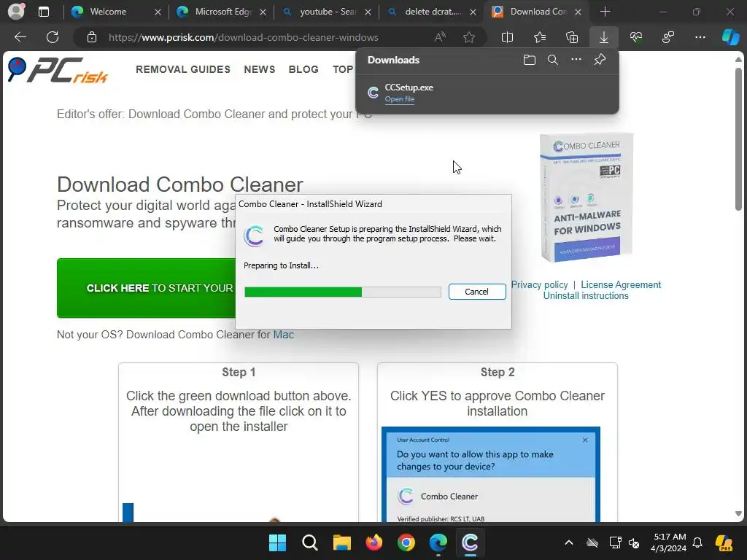The height and width of the screenshot is (560, 747).
Task: Go back with the browser back arrow
Action: (20, 37)
